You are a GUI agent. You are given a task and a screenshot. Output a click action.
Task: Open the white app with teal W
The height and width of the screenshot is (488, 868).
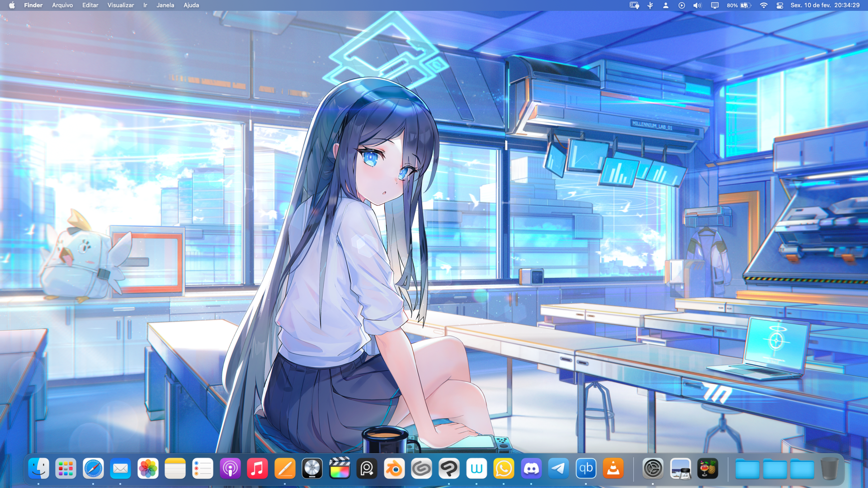click(x=476, y=469)
